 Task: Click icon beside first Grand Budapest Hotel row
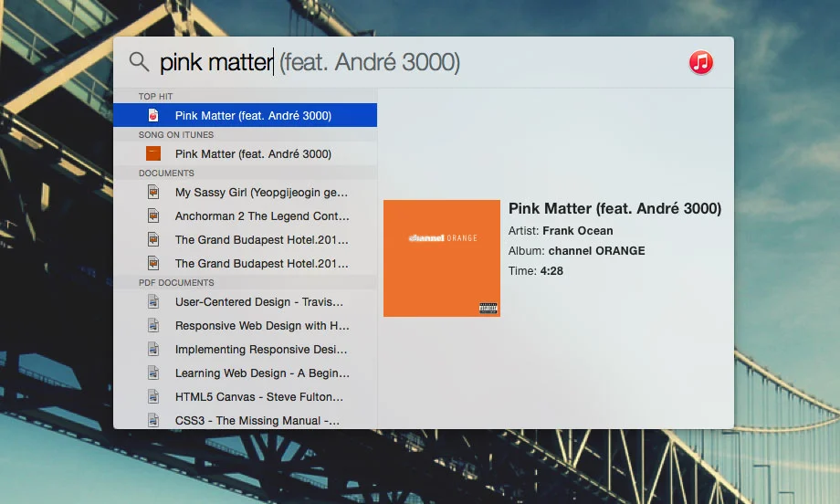click(x=153, y=239)
